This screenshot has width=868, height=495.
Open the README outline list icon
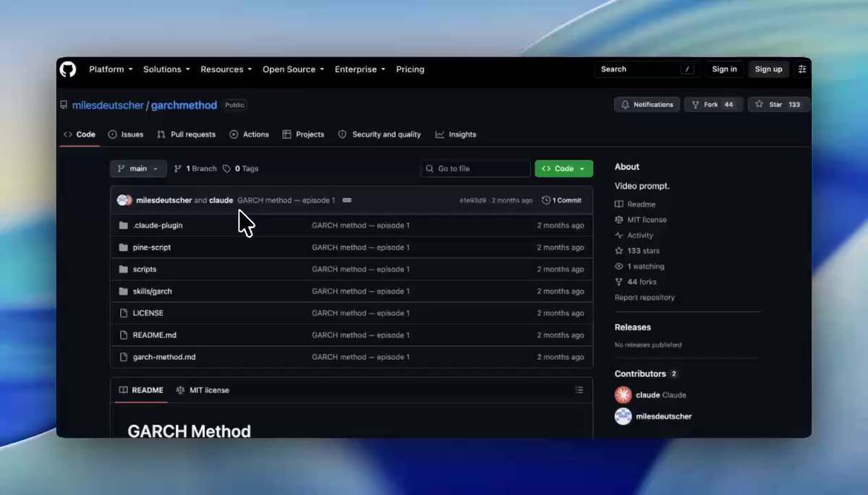pos(579,390)
